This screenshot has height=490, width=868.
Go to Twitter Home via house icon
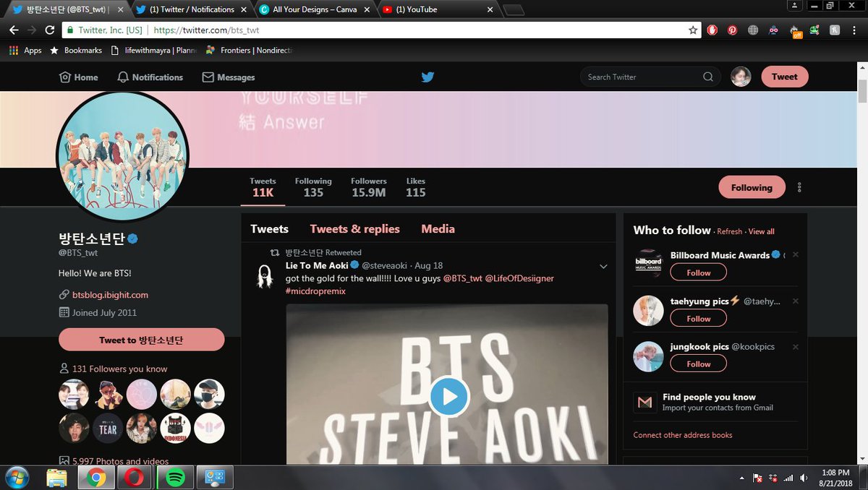click(x=78, y=77)
